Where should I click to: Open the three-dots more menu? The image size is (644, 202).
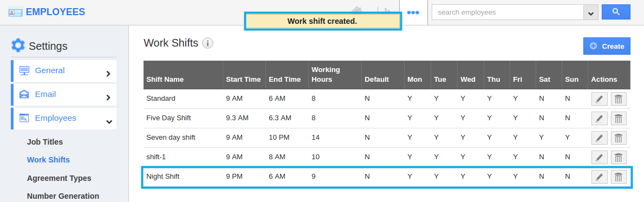pos(413,12)
